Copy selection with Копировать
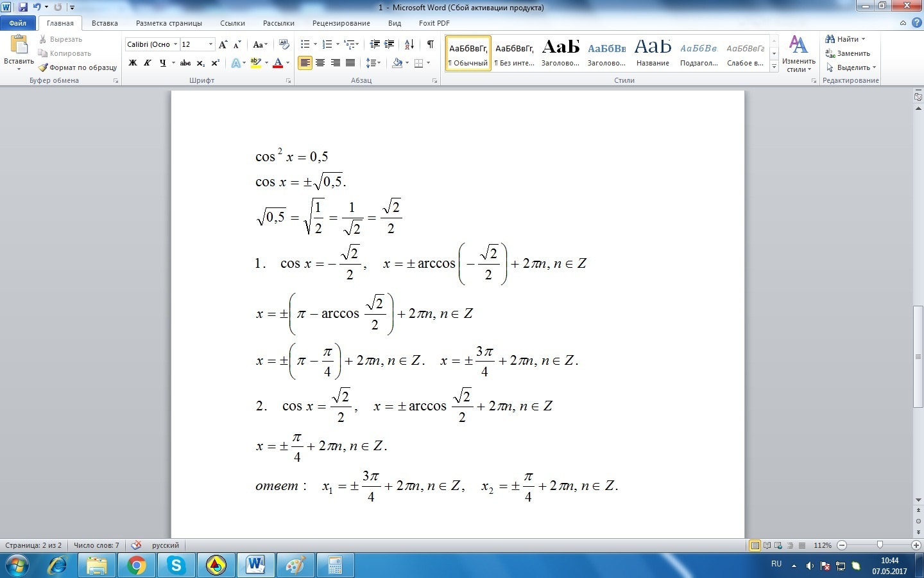This screenshot has height=578, width=924. pos(65,53)
